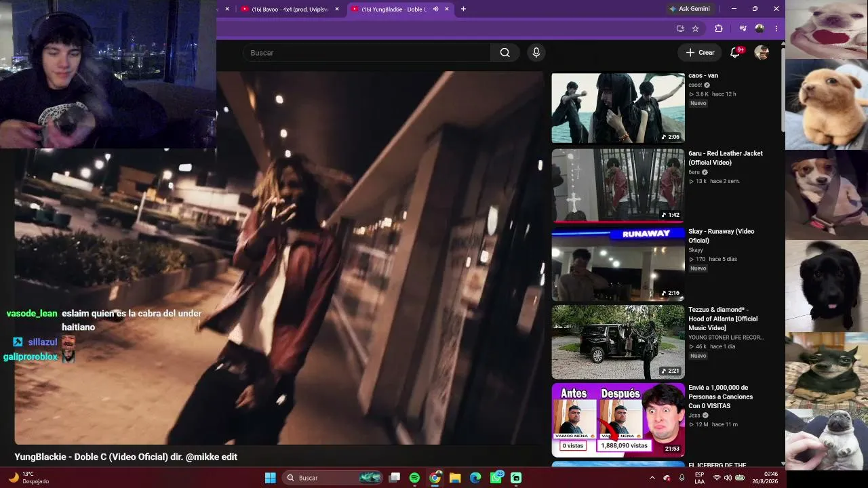Open Microsoft Edge from the taskbar
868x488 pixels.
(475, 478)
